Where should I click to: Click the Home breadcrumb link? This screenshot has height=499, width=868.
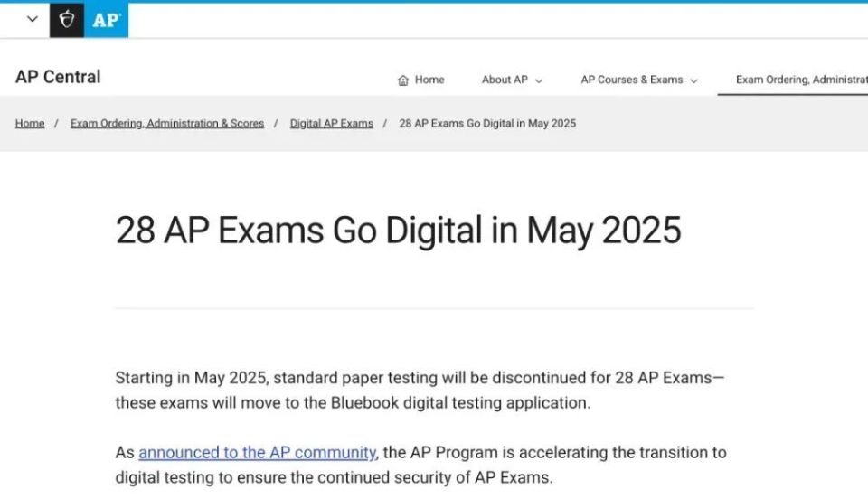pos(30,123)
